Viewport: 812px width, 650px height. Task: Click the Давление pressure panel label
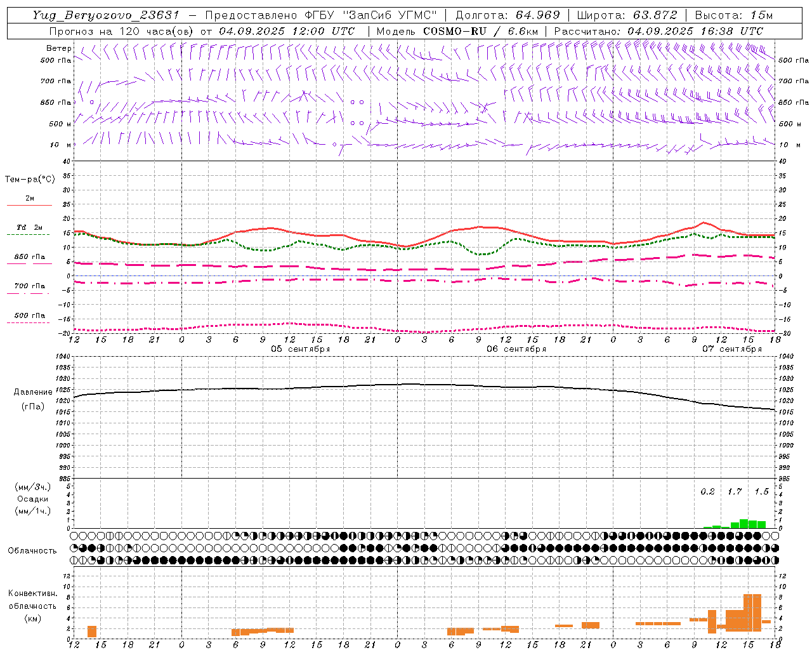pos(32,392)
